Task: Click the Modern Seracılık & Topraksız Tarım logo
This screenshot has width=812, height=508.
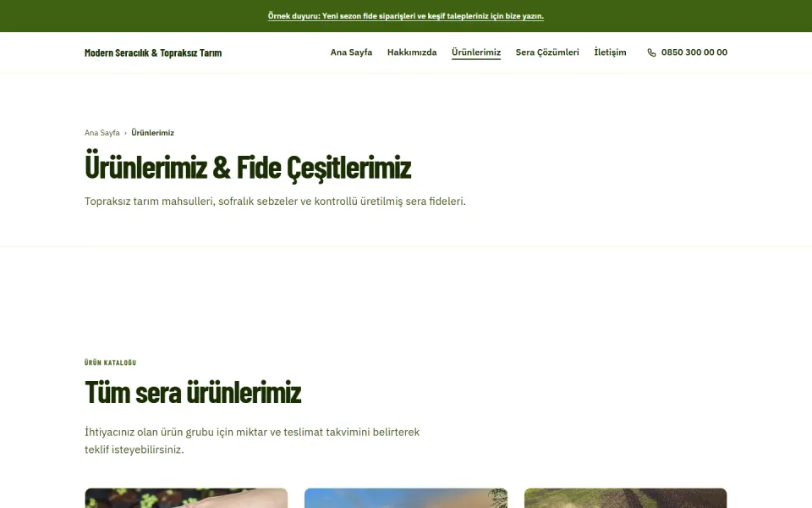Action: click(x=153, y=52)
